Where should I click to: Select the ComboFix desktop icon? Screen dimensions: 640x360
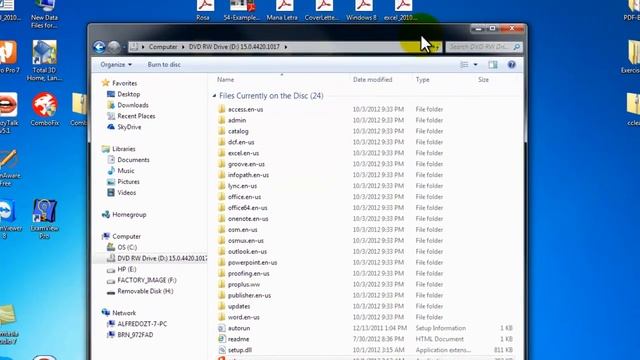coord(44,109)
